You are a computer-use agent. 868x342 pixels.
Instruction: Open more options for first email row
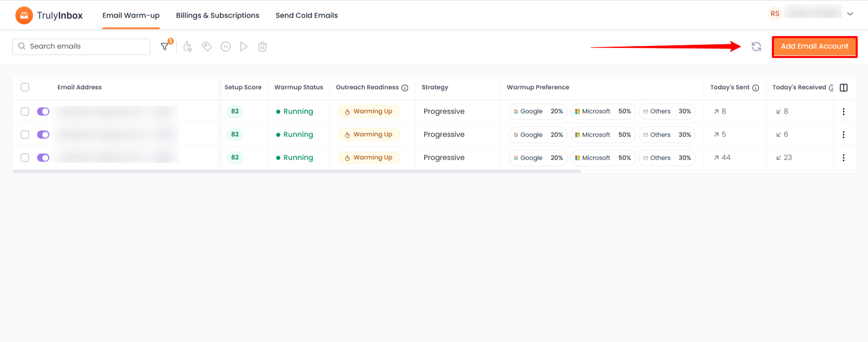tap(844, 111)
